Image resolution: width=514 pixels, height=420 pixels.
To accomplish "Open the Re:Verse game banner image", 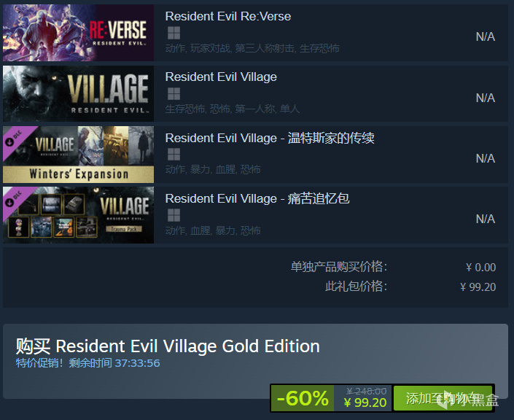I will [78, 33].
